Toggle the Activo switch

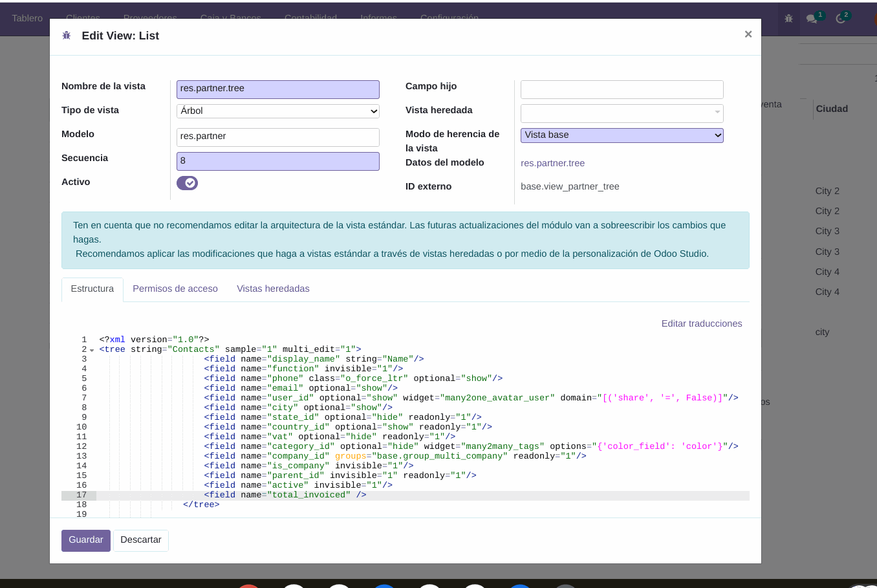pyautogui.click(x=187, y=183)
